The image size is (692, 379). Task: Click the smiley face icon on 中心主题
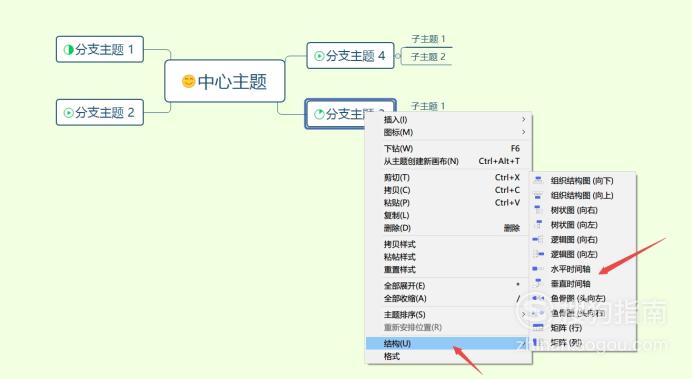tap(188, 81)
